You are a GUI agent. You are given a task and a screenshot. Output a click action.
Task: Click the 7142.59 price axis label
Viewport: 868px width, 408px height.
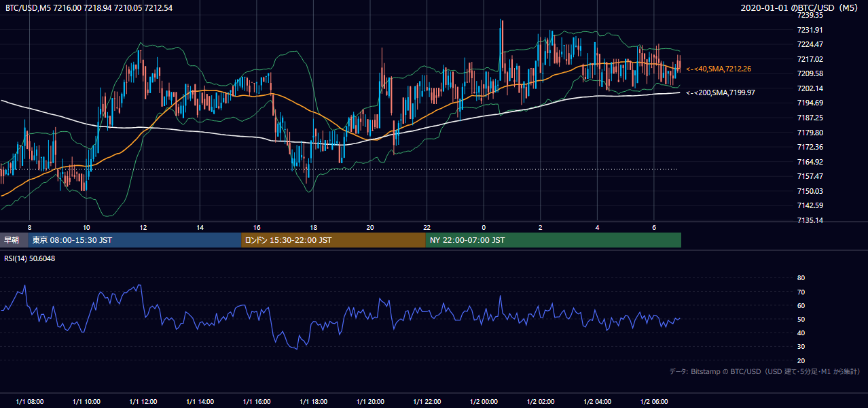pos(810,205)
